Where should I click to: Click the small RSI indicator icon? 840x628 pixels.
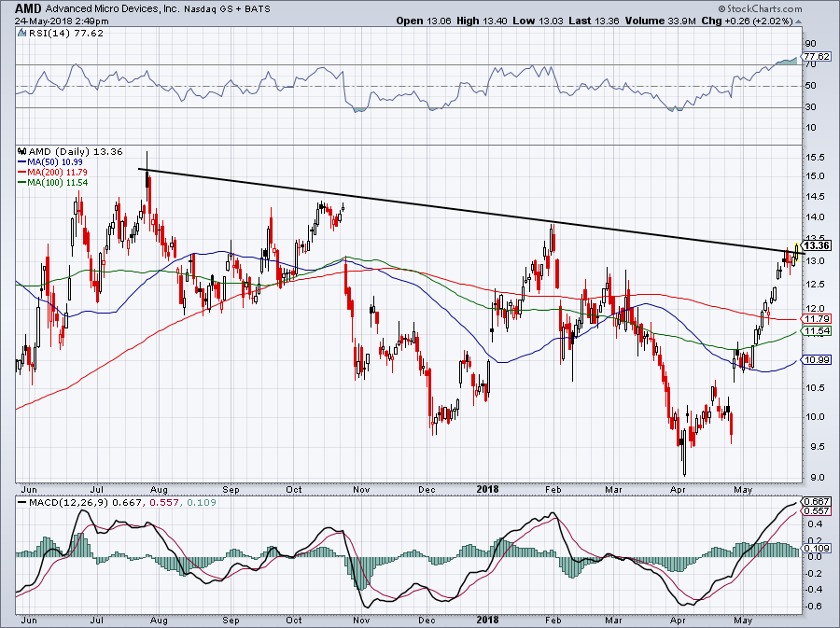[21, 34]
